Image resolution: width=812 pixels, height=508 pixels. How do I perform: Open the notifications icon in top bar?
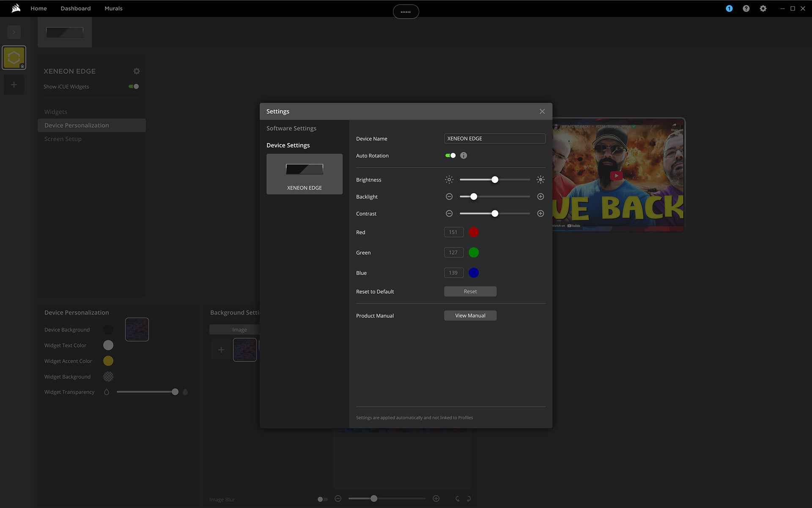coord(729,8)
